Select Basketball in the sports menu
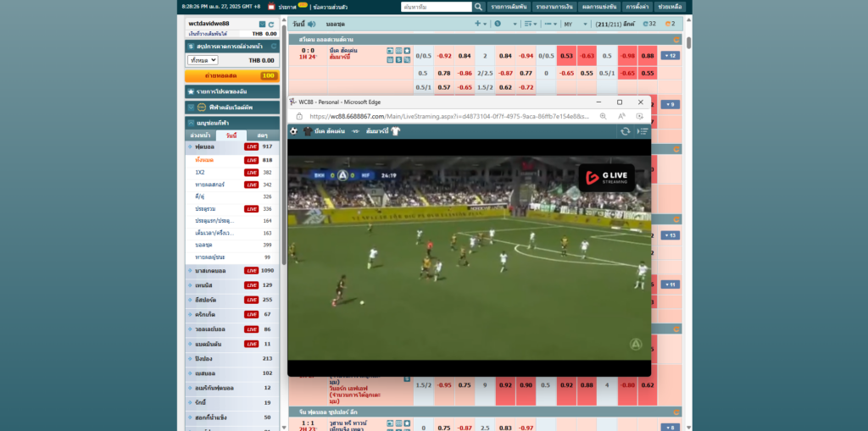 [232, 271]
